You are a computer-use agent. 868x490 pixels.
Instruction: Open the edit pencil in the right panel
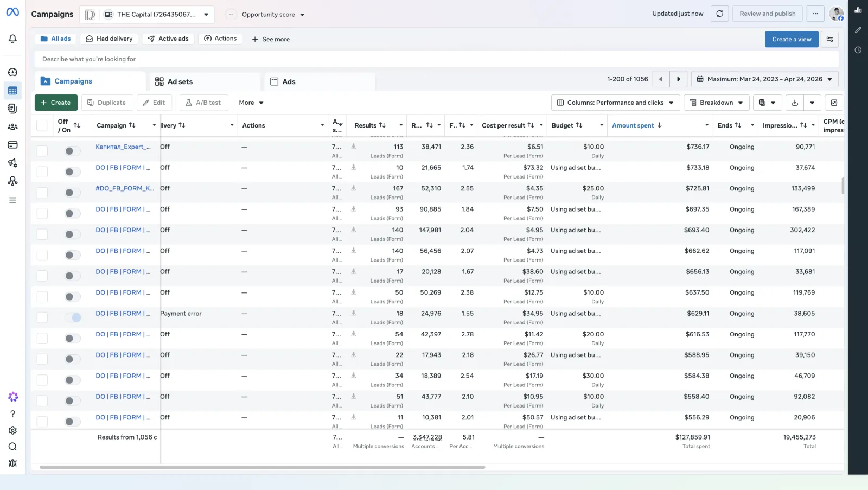(858, 30)
